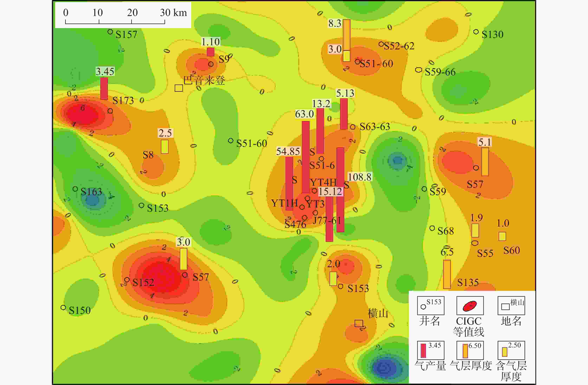This screenshot has width=588, height=385.
Task: Click the 30 km scale bar label
Action: coord(173,13)
